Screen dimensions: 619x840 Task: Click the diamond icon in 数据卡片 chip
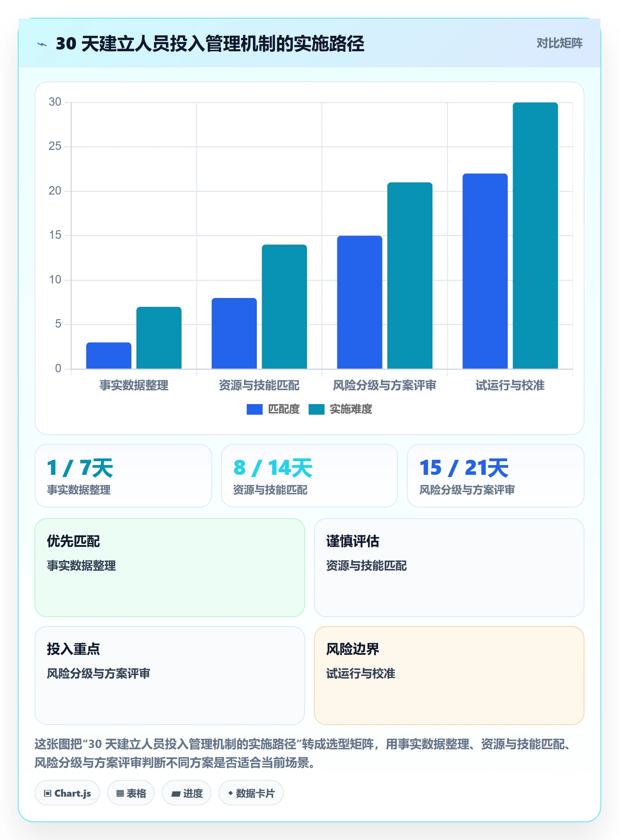(230, 794)
